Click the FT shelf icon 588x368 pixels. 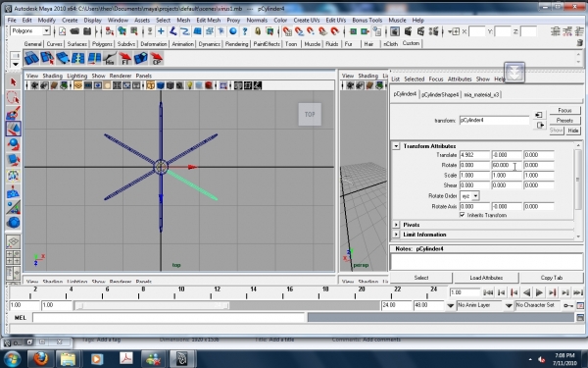[x=124, y=58]
